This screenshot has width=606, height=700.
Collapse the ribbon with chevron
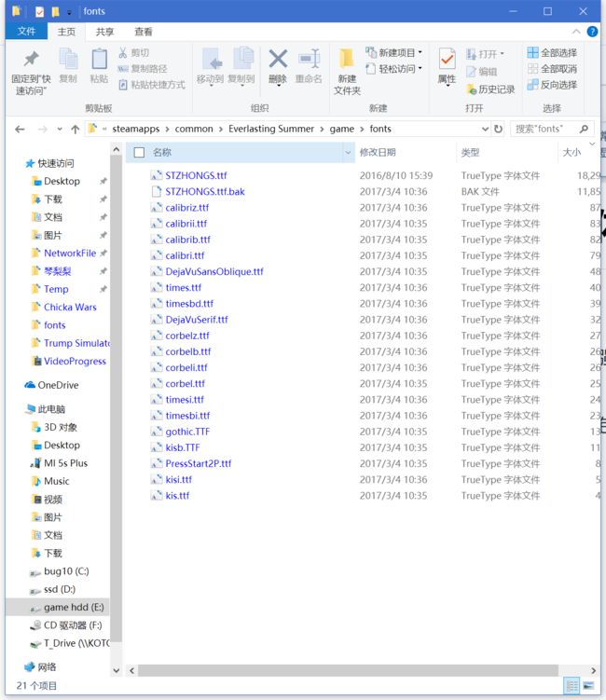click(576, 32)
